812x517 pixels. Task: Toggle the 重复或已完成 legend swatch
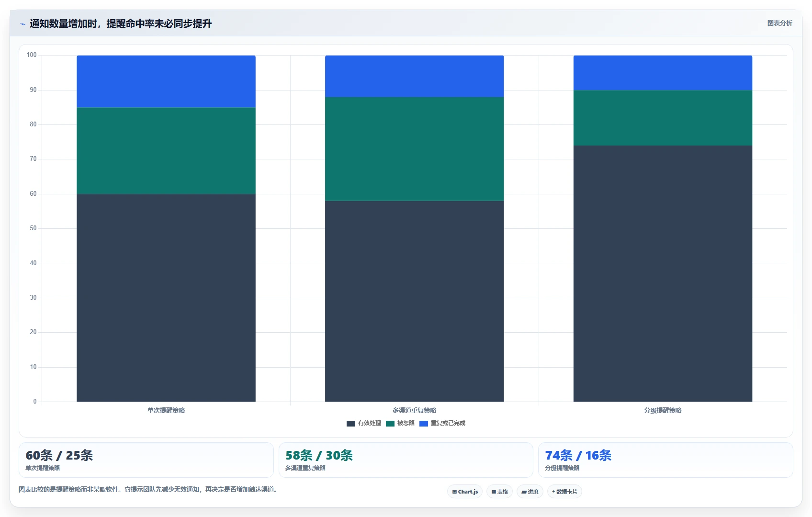tap(424, 423)
